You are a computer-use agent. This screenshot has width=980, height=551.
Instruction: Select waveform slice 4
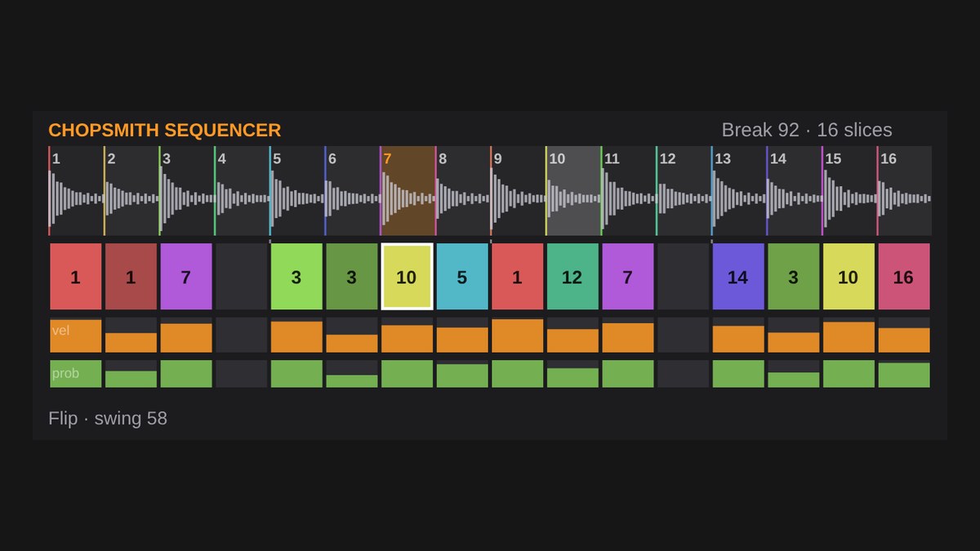point(242,191)
